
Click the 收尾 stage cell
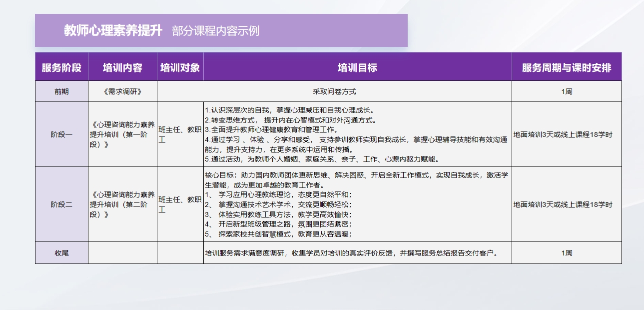coord(61,252)
